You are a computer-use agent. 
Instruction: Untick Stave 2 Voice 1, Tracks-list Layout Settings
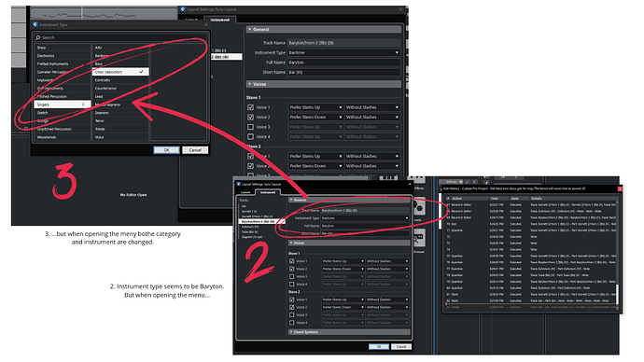tap(292, 299)
